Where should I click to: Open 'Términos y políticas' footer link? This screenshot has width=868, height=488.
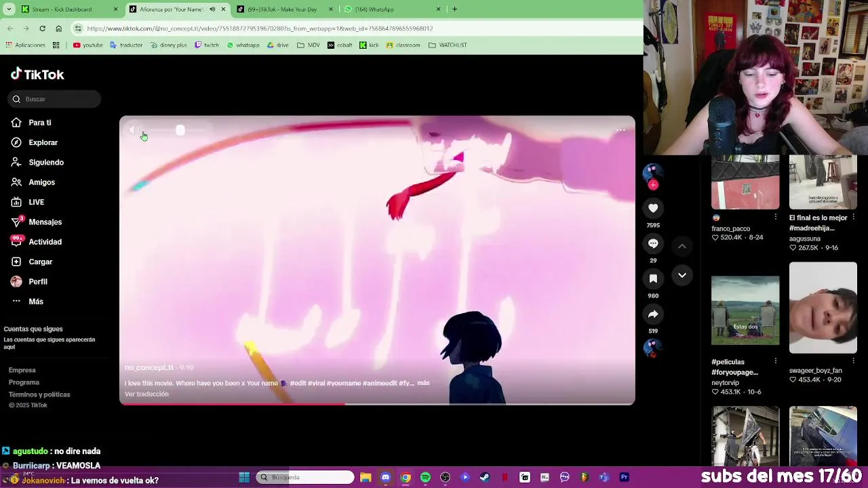pos(39,394)
